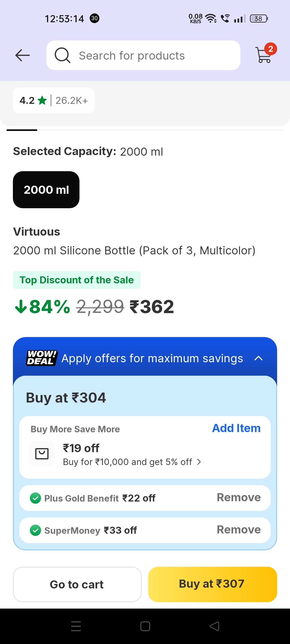Viewport: 290px width, 644px height.
Task: Tap the green star rating badge
Action: 42,101
